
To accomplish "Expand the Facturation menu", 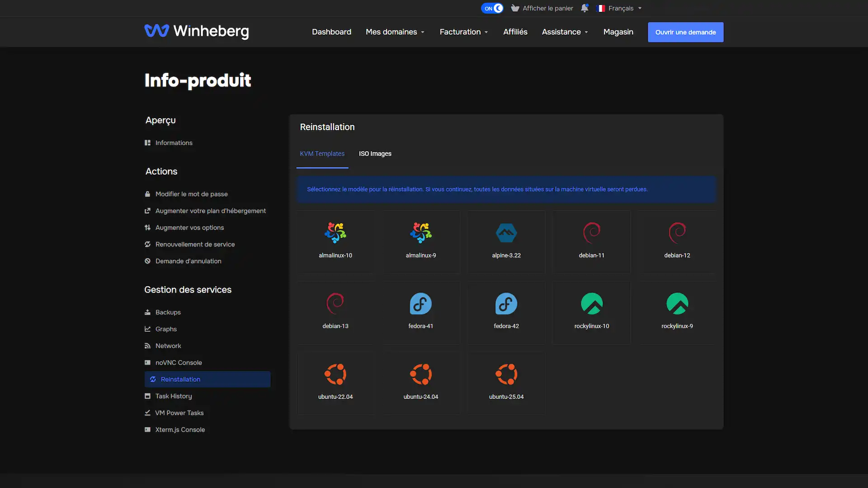I will pos(464,32).
